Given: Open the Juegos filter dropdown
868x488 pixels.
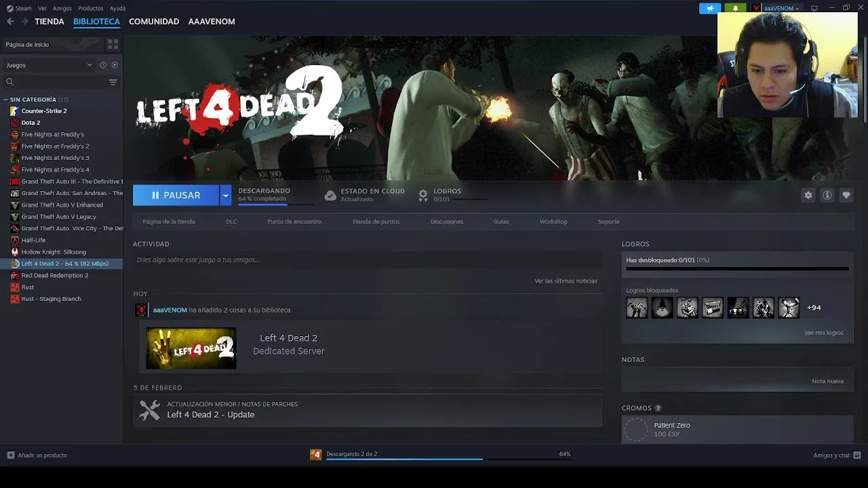Looking at the screenshot, I should pyautogui.click(x=50, y=65).
